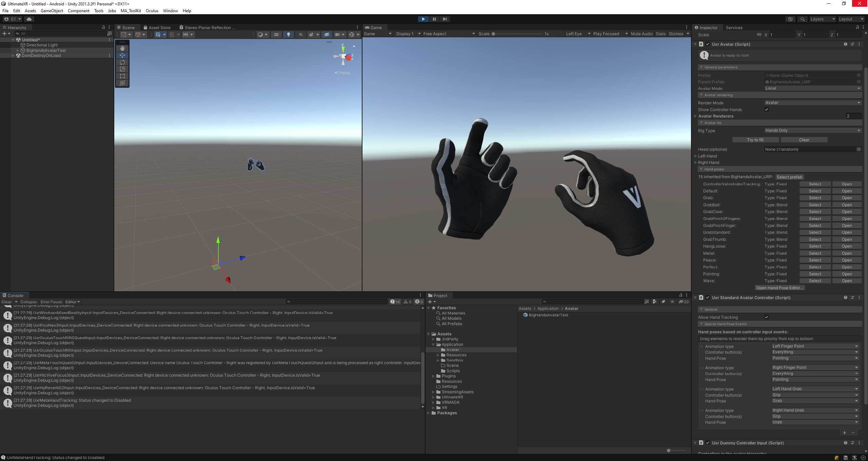Select the Hand view tool in Scene
This screenshot has height=461, width=868.
tap(122, 48)
